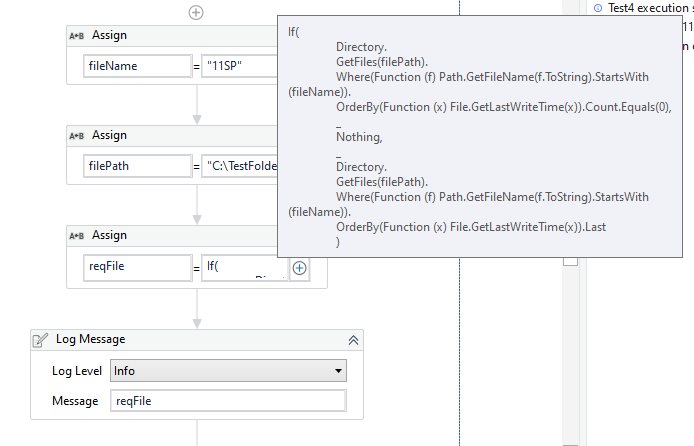This screenshot has width=694, height=446.
Task: Edit the "C:\TestFolde" value field
Action: (239, 166)
